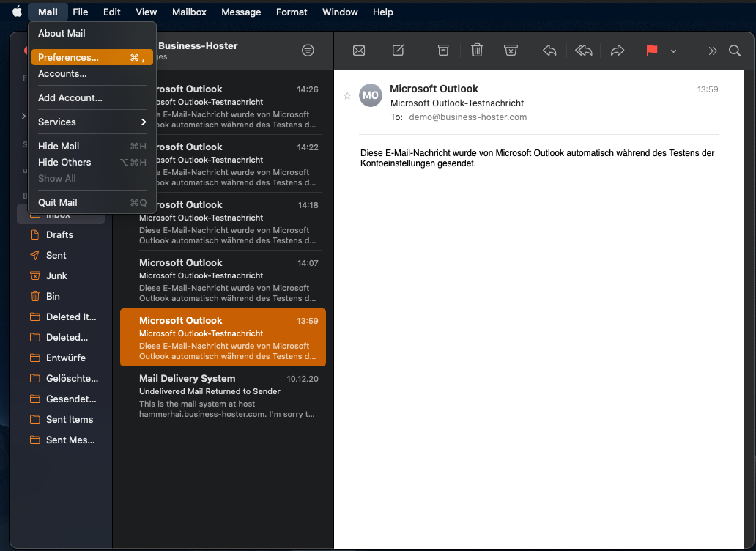
Task: Open the Gesendet... folder
Action: tap(61, 399)
